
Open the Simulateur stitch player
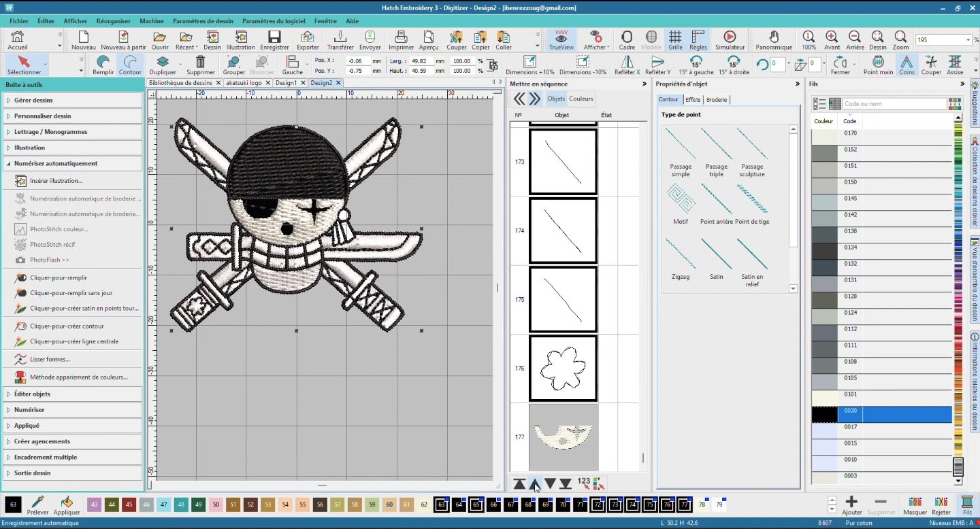click(x=729, y=40)
